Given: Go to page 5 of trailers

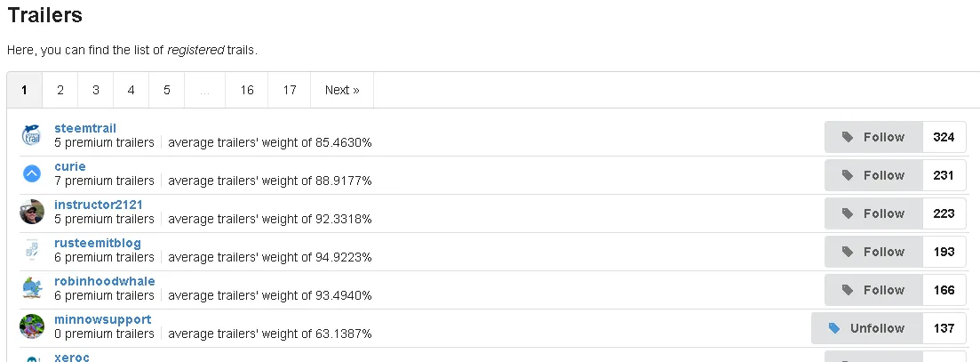Looking at the screenshot, I should tap(167, 90).
